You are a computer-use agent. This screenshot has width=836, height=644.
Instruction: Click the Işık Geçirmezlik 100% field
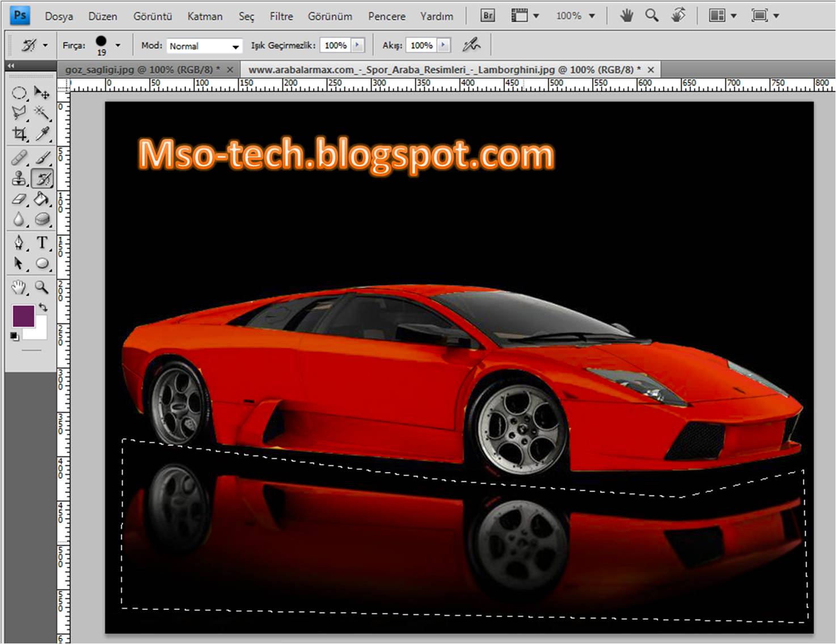(336, 45)
